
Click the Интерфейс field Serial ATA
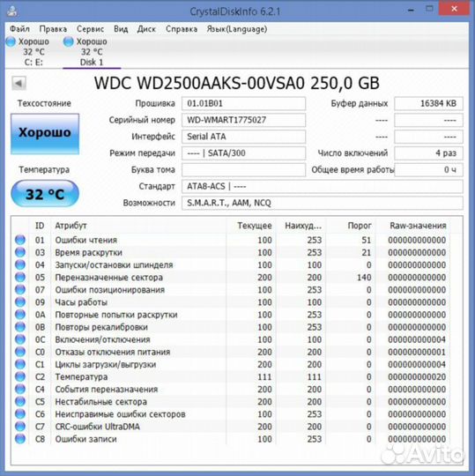click(x=243, y=137)
